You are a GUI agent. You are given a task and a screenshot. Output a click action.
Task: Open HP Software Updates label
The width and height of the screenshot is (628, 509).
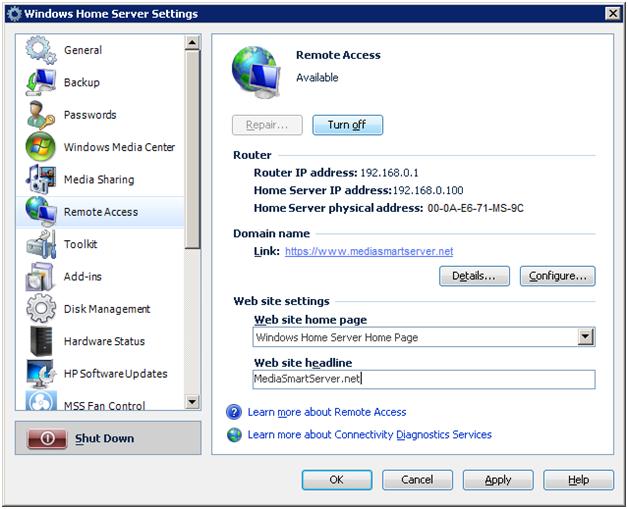pos(116,374)
